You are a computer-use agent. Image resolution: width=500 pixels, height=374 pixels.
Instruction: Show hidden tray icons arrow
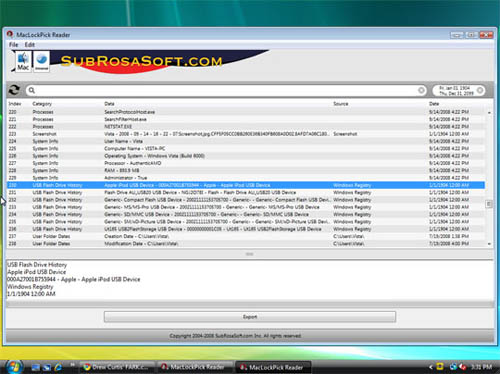click(431, 367)
